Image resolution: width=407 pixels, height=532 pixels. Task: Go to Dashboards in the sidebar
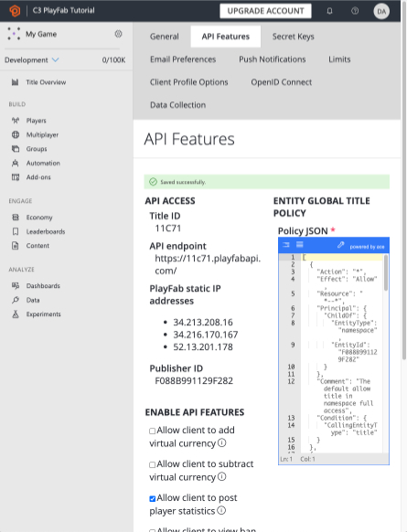pyautogui.click(x=43, y=286)
